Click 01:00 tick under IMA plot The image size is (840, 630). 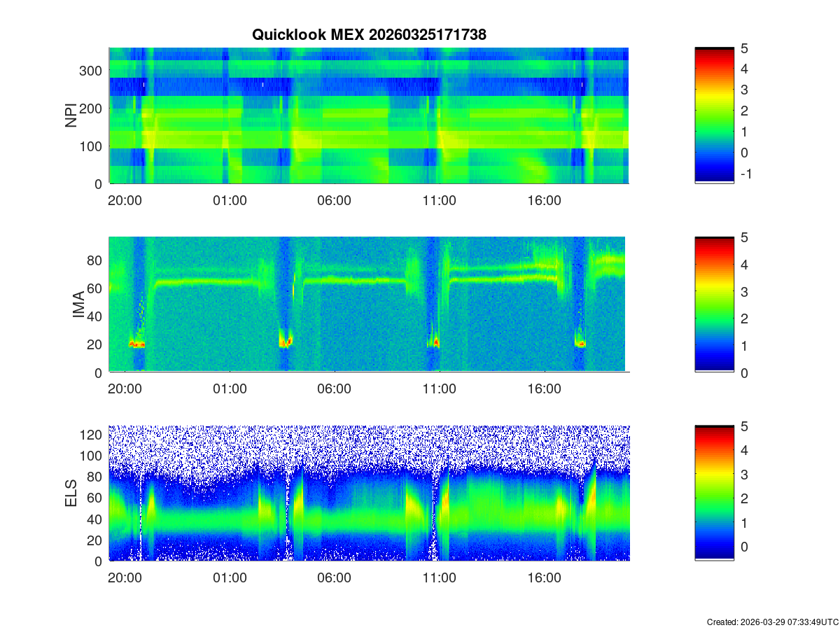point(230,389)
